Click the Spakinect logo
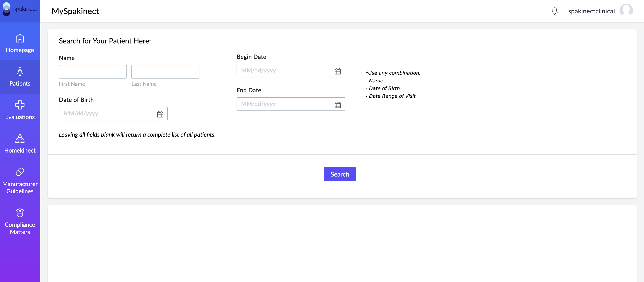Viewport: 644px width, 282px height. [x=19, y=9]
